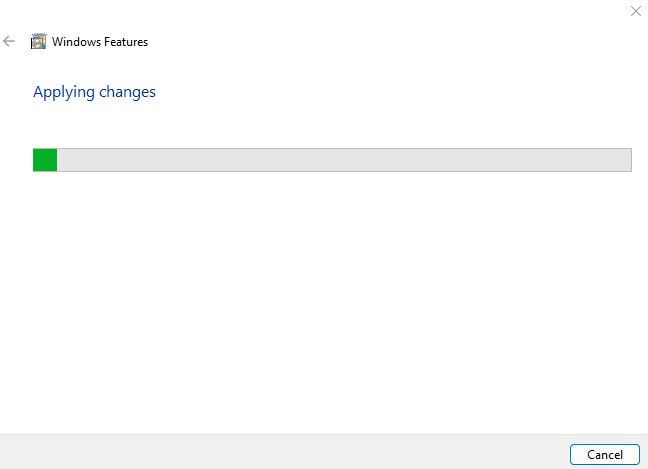Click the Windows Features window icon
This screenshot has height=469, width=648.
(x=39, y=42)
